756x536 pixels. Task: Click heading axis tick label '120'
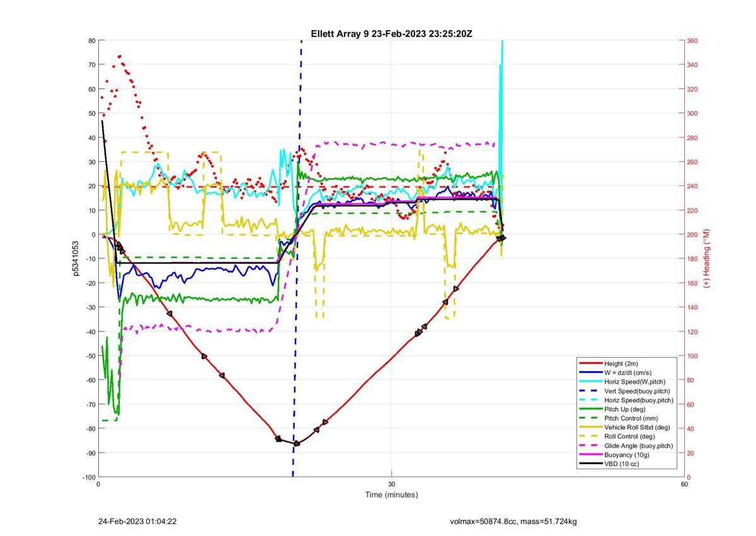pos(692,332)
